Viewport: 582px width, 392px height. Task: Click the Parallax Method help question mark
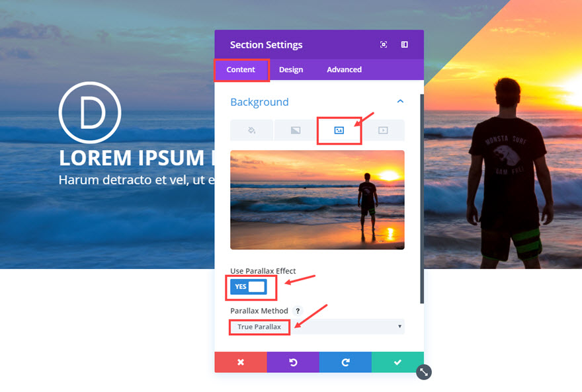pyautogui.click(x=298, y=311)
